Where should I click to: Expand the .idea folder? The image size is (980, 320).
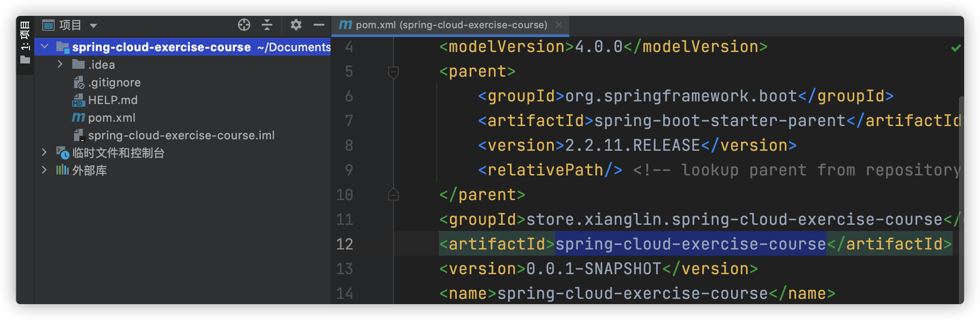click(60, 64)
